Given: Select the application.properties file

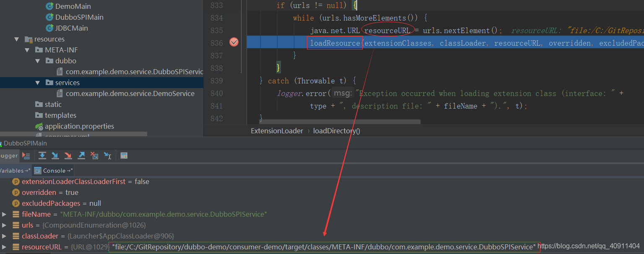Looking at the screenshot, I should (79, 126).
